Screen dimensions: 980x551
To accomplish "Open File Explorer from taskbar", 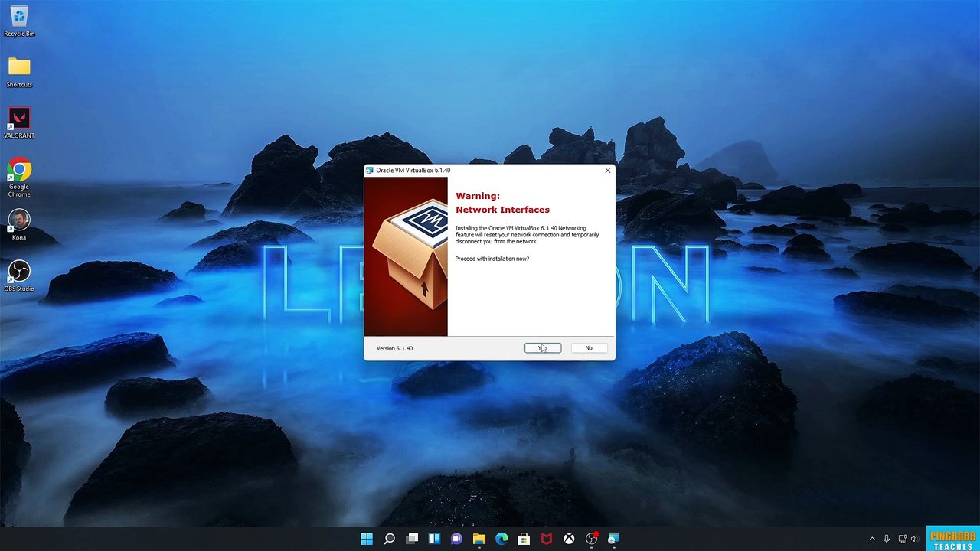I will (x=479, y=539).
